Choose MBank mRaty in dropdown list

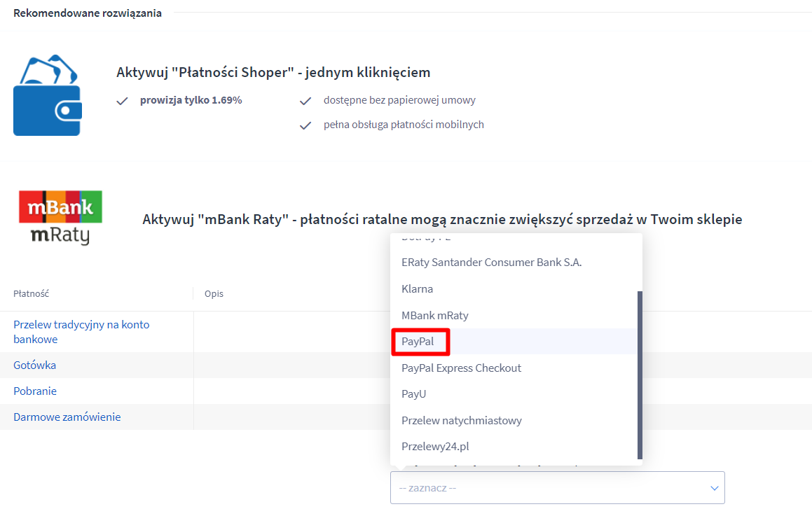click(x=434, y=315)
